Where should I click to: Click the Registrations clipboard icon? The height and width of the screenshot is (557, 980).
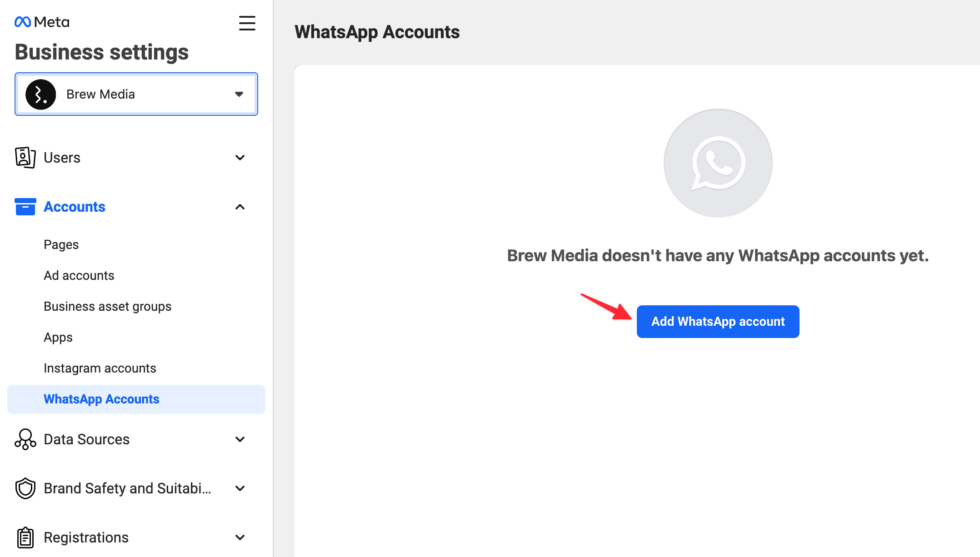tap(25, 537)
